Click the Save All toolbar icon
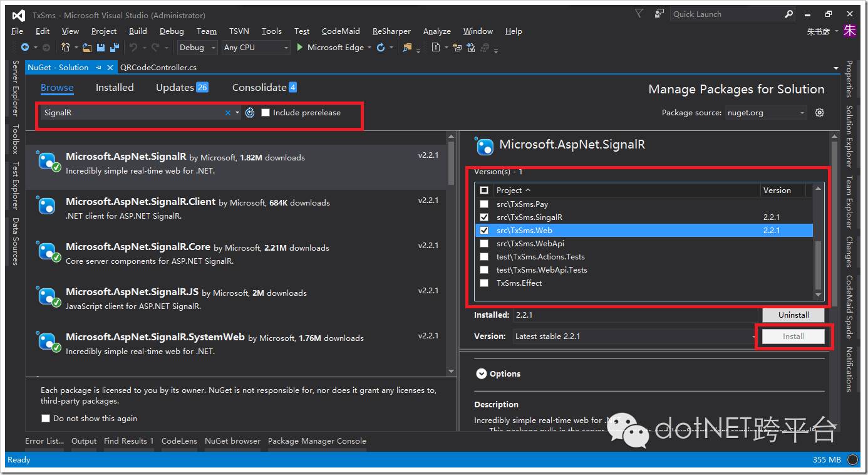This screenshot has width=868, height=475. pos(114,48)
